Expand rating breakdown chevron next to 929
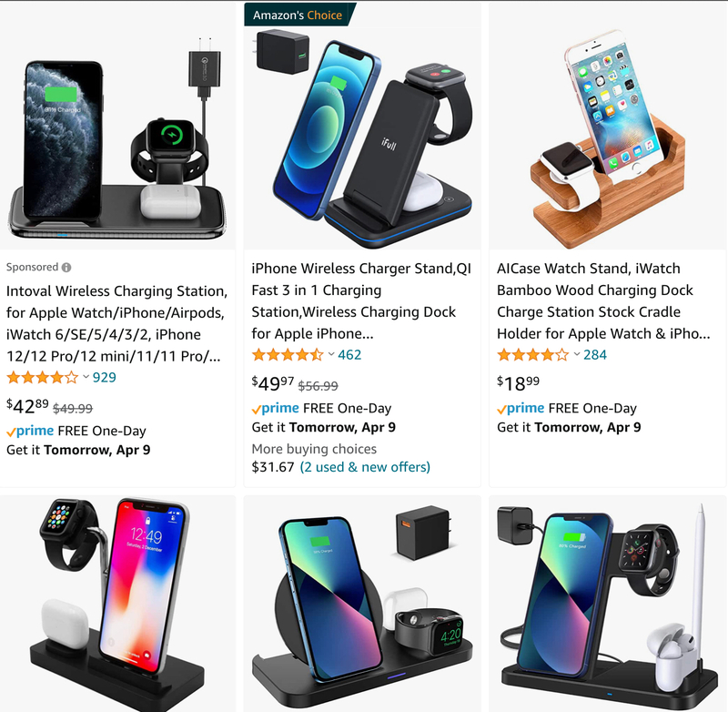This screenshot has height=712, width=728. (86, 377)
